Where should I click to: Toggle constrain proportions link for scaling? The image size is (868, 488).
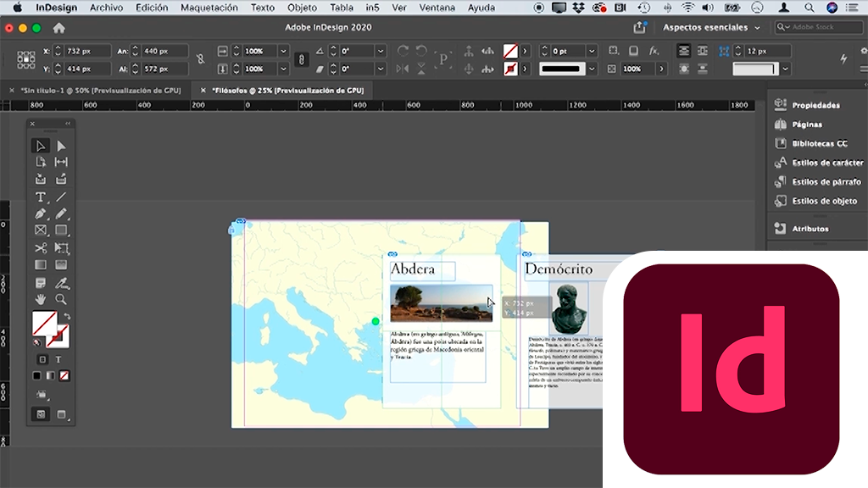[300, 59]
